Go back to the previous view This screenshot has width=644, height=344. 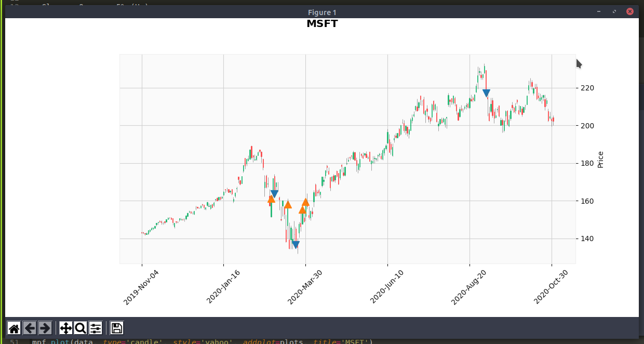coord(29,327)
